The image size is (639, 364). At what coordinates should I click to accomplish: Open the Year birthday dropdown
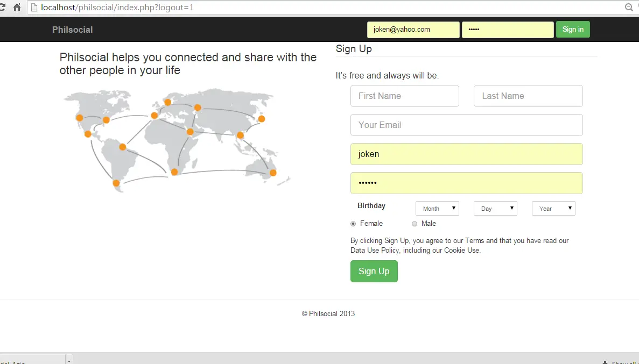click(x=553, y=209)
